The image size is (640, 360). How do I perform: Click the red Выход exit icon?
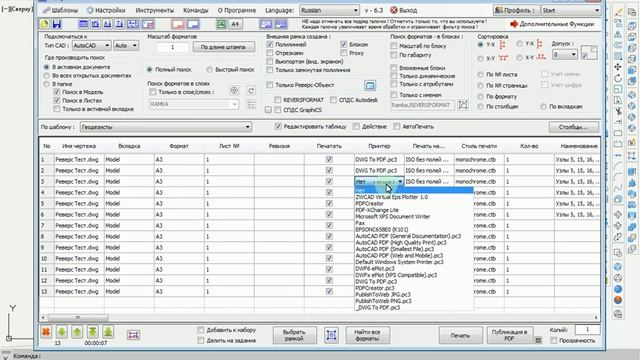393,10
